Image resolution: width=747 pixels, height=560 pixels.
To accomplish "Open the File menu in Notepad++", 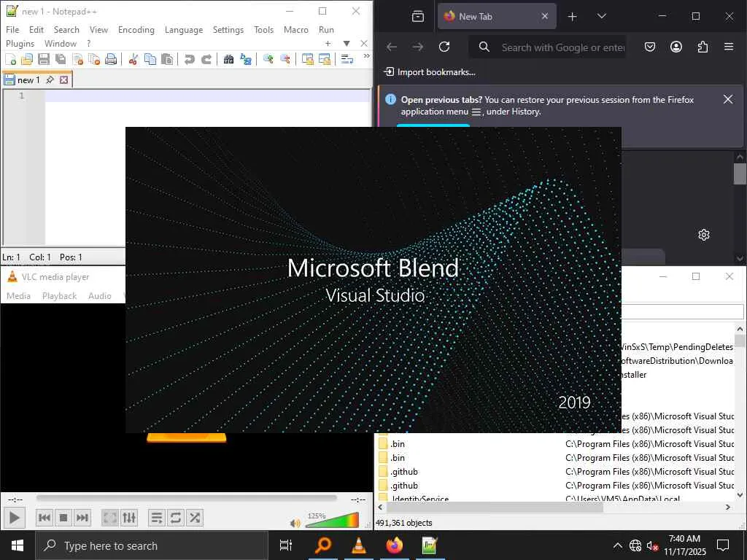I will pos(12,29).
